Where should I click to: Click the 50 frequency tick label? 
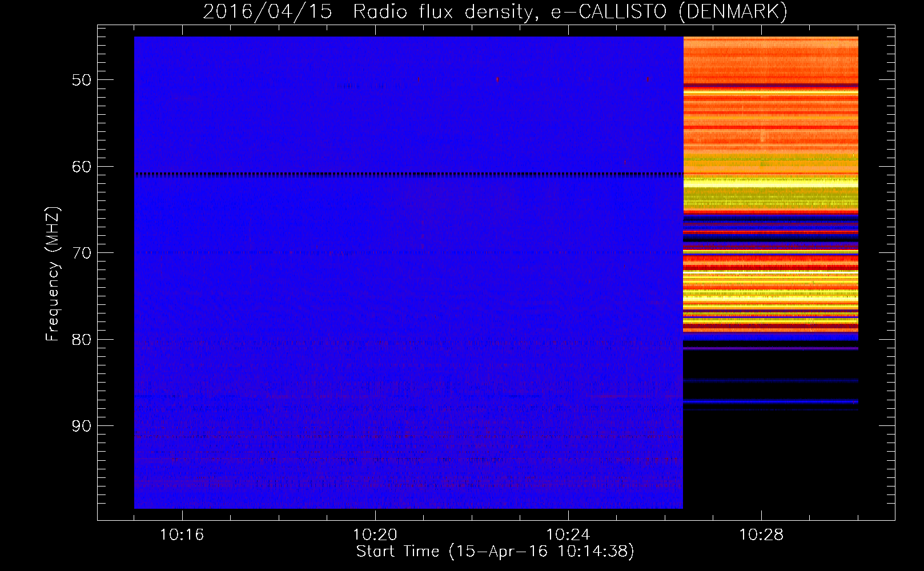point(81,80)
